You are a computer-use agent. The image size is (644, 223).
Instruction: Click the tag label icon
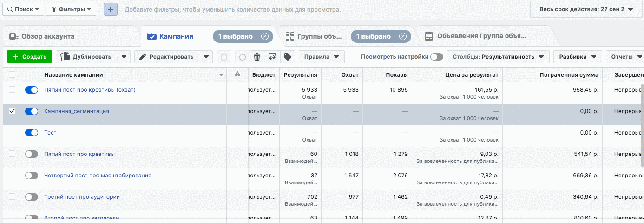[x=288, y=57]
